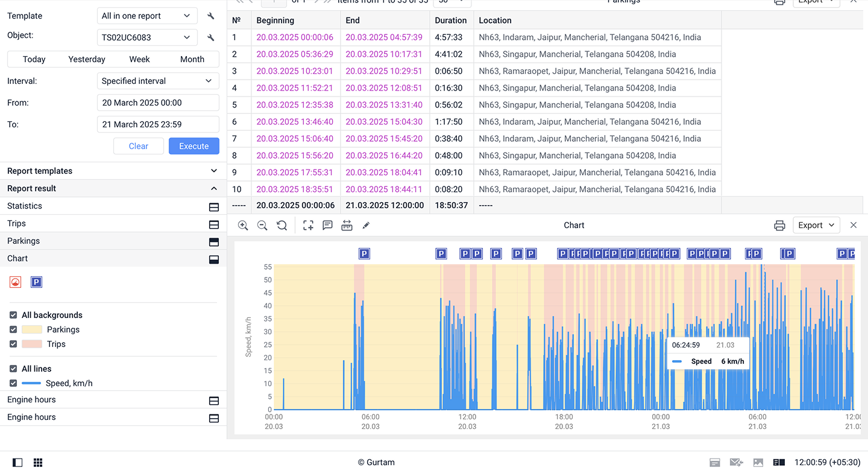The height and width of the screenshot is (473, 868).
Task: Click the pencil icon in chart toolbar
Action: click(x=366, y=225)
